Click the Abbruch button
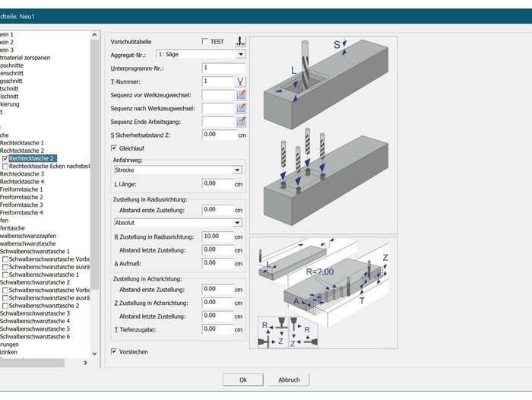Image resolution: width=532 pixels, height=400 pixels. pos(289,379)
